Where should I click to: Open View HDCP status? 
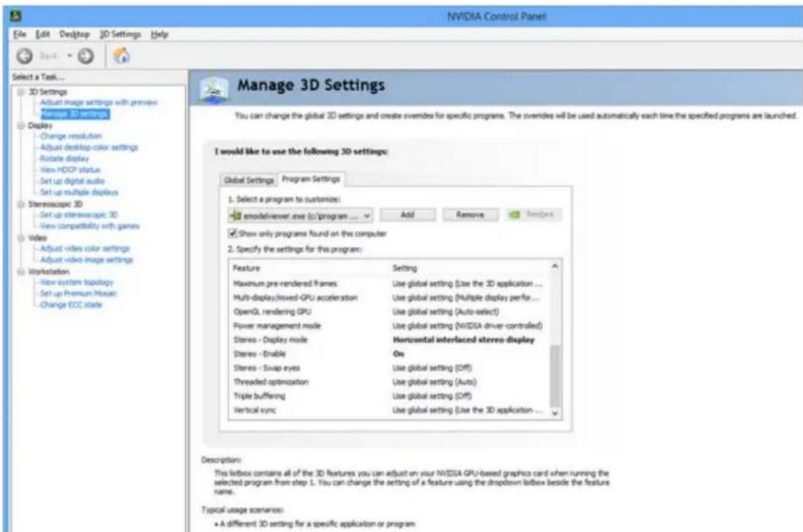coord(70,170)
